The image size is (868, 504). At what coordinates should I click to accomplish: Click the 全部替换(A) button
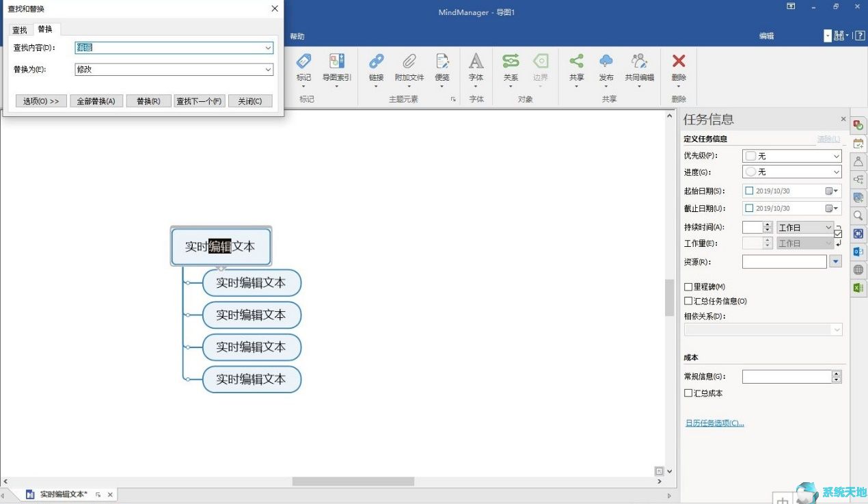(x=96, y=101)
